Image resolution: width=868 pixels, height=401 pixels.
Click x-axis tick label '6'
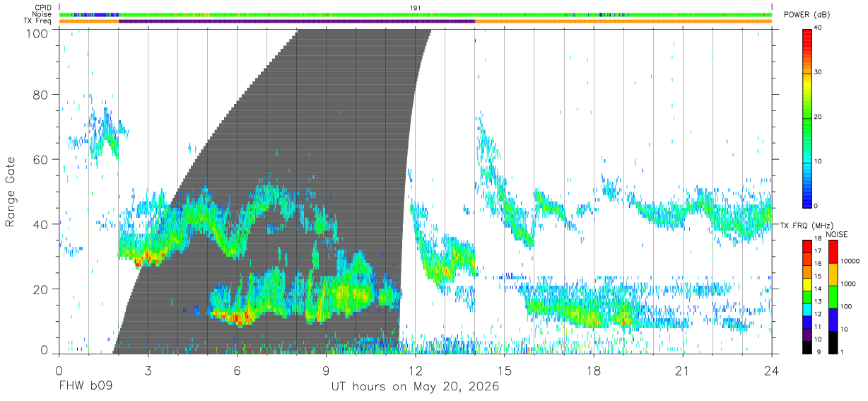237,371
